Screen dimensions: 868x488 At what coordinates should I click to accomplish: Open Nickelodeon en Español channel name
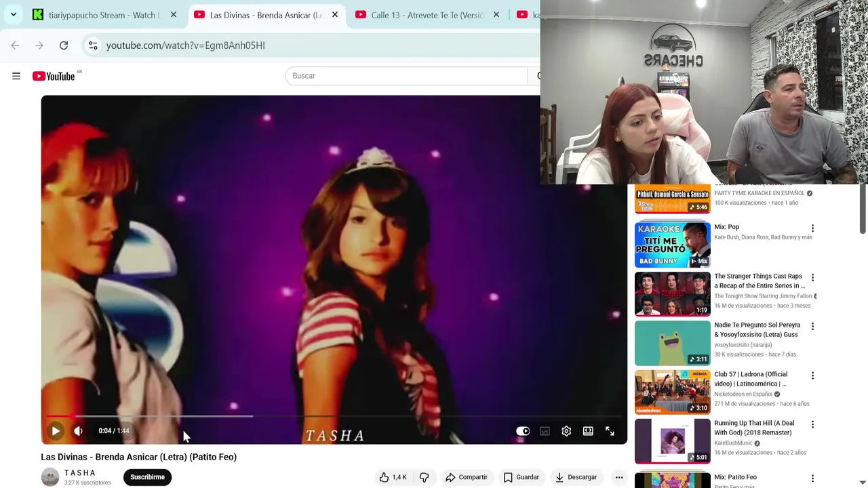tap(743, 394)
